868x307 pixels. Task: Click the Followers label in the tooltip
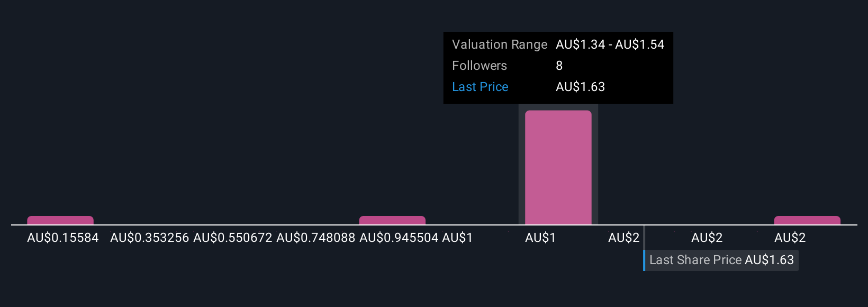pyautogui.click(x=480, y=66)
